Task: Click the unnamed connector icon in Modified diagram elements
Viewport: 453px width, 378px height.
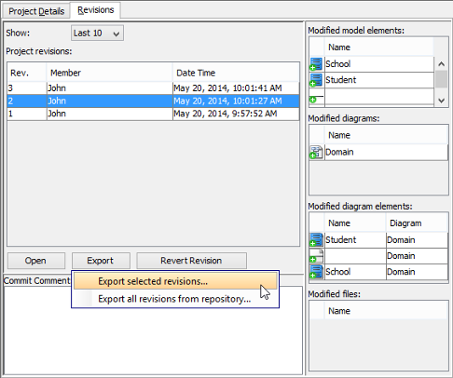Action: 316,256
